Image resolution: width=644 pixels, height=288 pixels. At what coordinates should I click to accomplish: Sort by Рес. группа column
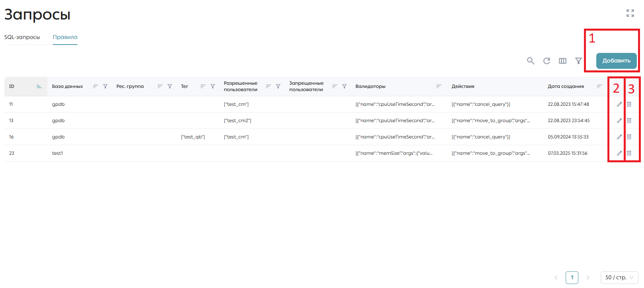point(160,86)
